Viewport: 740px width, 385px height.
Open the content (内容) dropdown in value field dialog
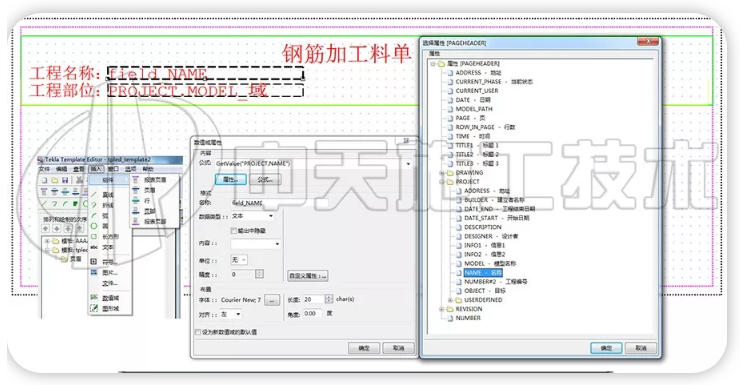(x=277, y=244)
